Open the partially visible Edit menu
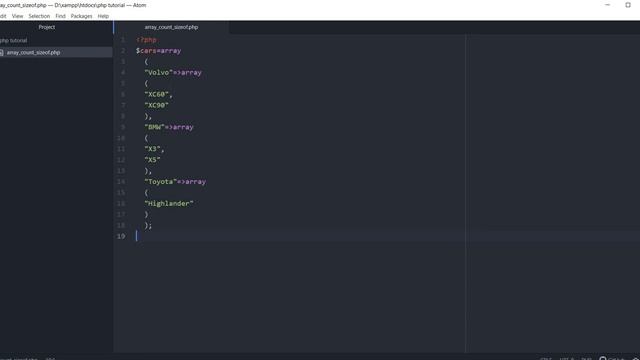 tap(3, 16)
